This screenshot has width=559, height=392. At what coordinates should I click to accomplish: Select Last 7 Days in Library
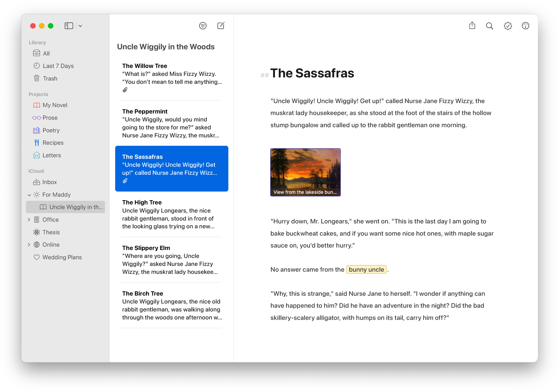click(58, 66)
